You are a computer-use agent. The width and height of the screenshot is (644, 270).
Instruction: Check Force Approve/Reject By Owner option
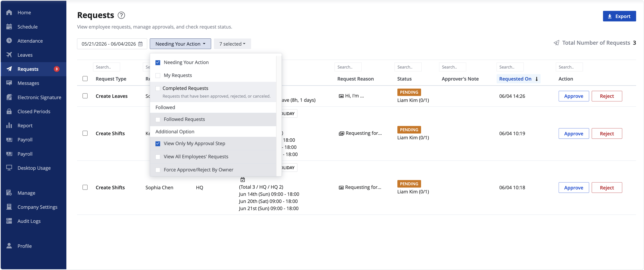click(x=158, y=170)
